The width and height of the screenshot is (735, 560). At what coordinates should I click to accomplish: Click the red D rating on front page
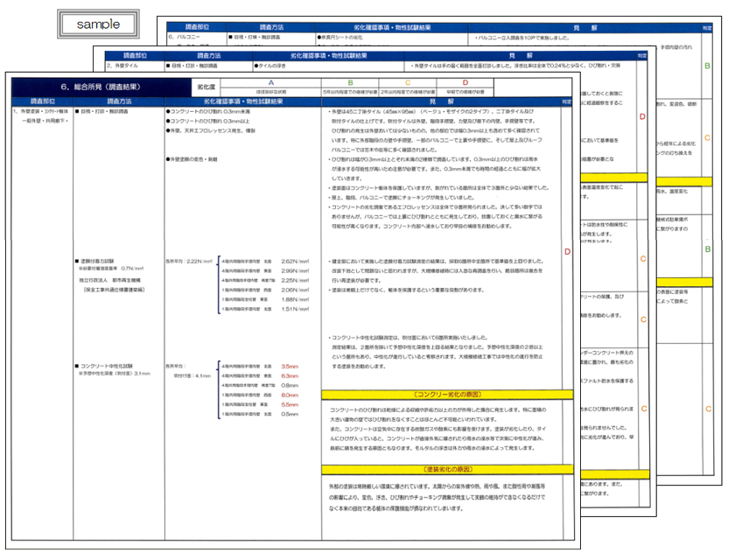pos(567,252)
